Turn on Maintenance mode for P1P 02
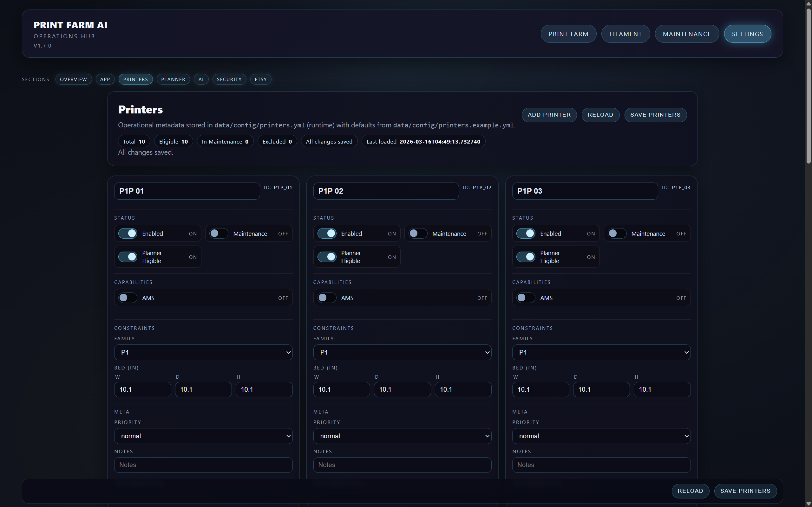 418,234
